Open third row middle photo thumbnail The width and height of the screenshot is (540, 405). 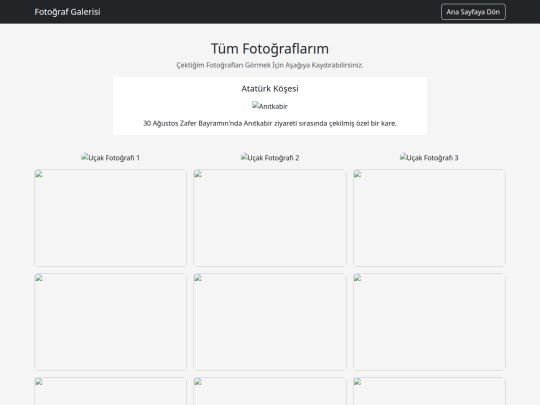[x=270, y=391]
